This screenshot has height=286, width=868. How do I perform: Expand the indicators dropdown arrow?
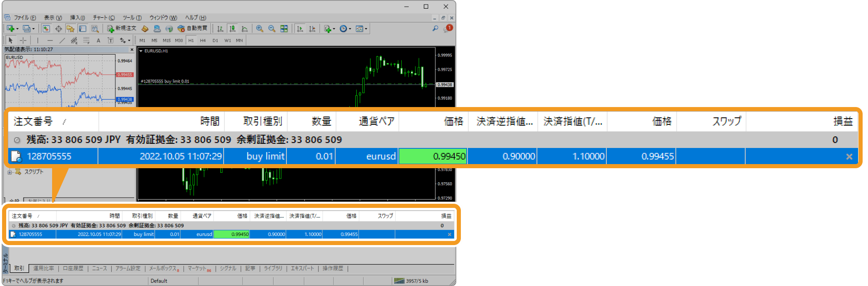(334, 29)
